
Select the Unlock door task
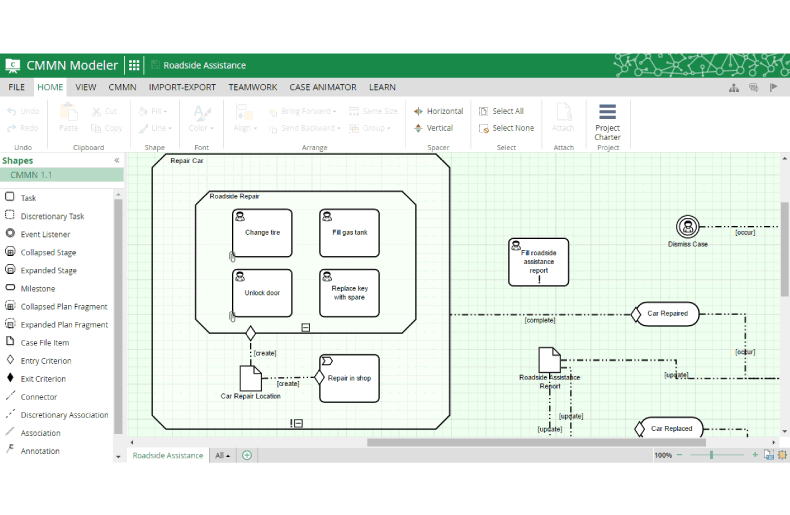tap(262, 293)
